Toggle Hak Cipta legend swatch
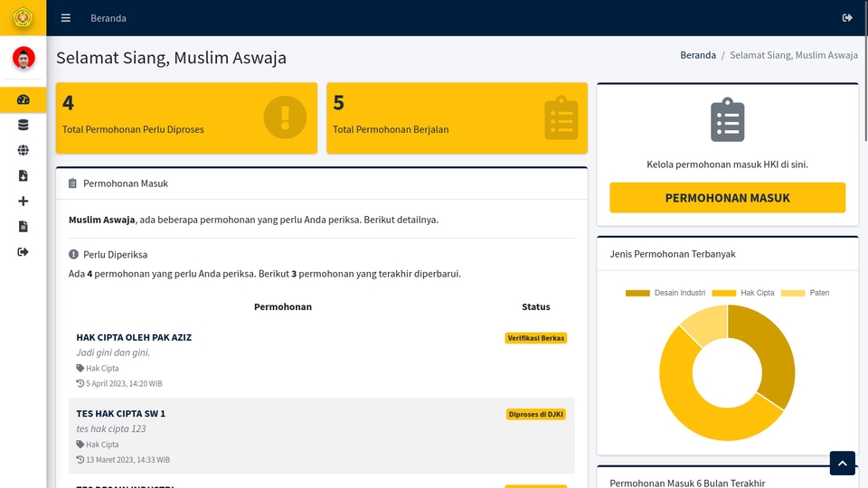Image resolution: width=868 pixels, height=488 pixels. click(724, 293)
